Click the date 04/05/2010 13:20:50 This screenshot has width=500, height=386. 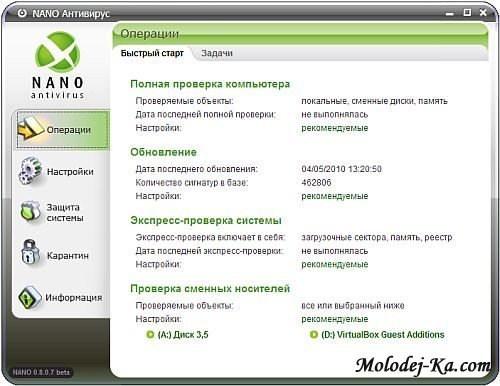point(341,169)
